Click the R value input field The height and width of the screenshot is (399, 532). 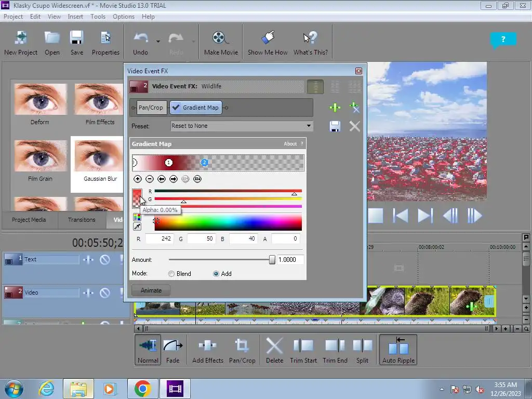159,239
